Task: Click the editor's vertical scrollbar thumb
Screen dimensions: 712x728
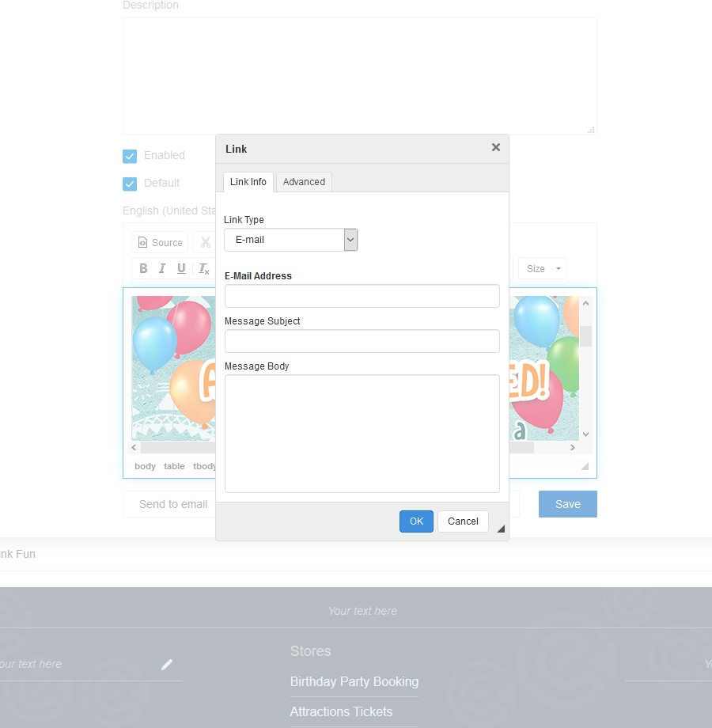Action: (x=585, y=336)
